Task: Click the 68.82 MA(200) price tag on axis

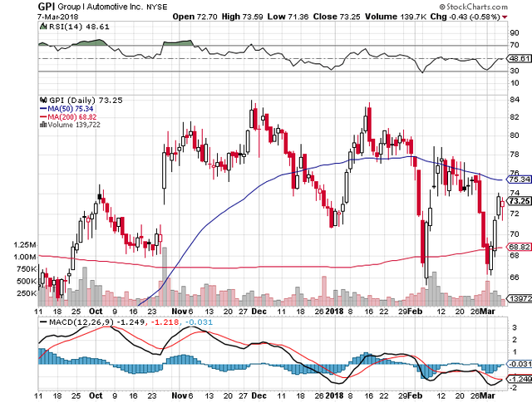Action: coord(519,247)
